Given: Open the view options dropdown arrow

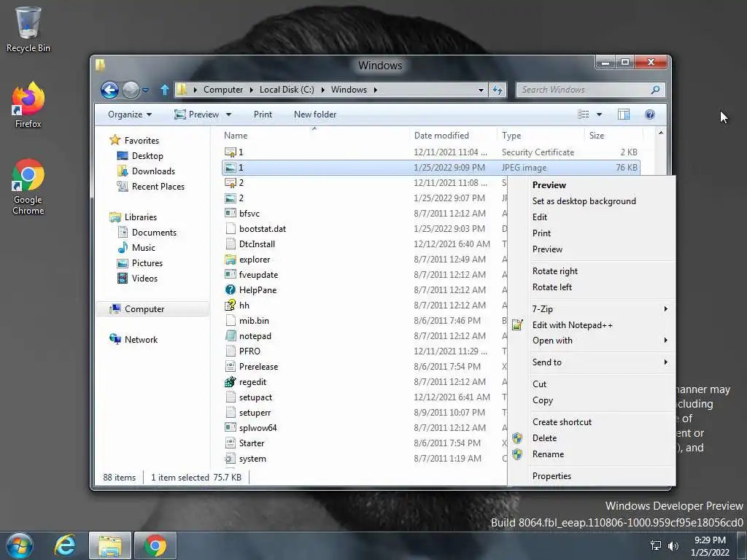Looking at the screenshot, I should point(600,114).
